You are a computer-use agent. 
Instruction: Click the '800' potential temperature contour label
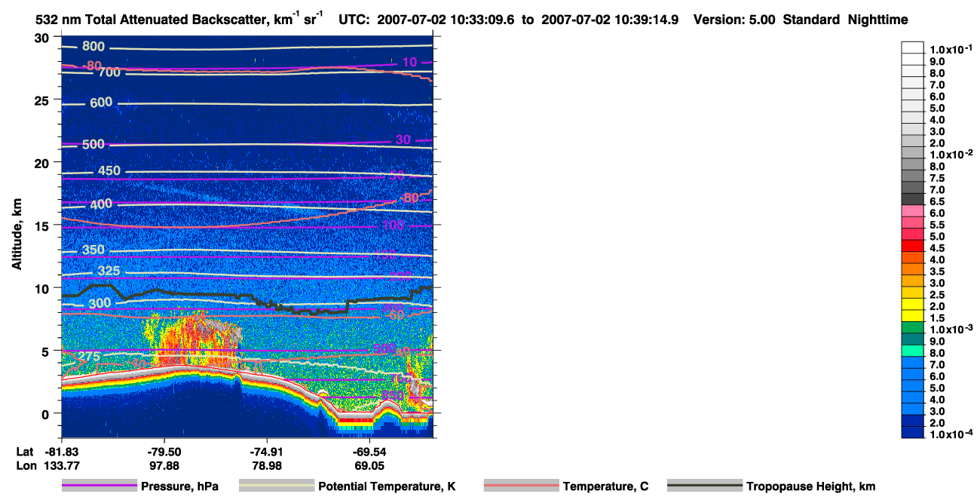click(x=93, y=48)
